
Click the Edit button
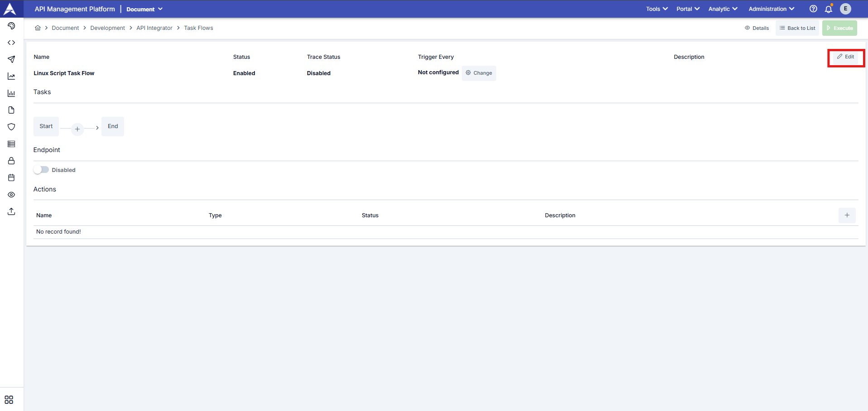click(845, 57)
